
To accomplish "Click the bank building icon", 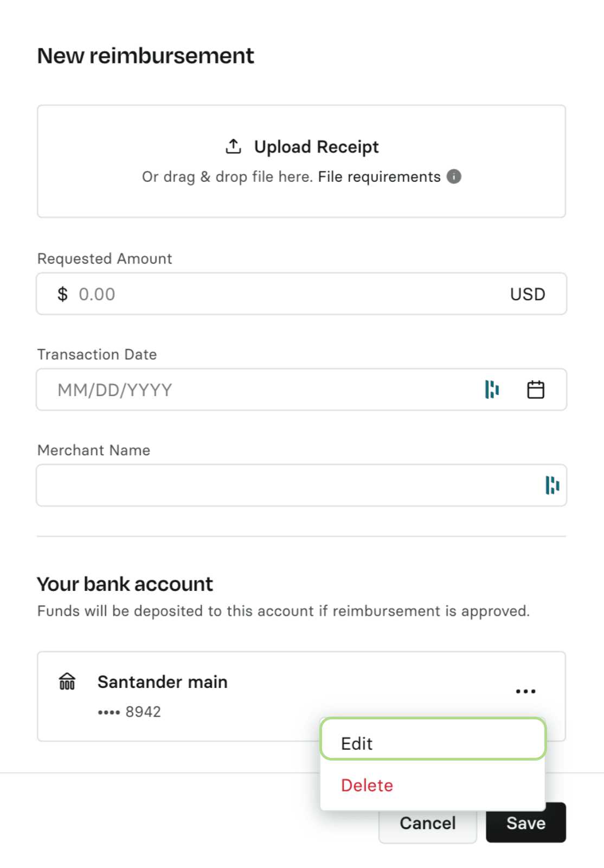I will (67, 681).
